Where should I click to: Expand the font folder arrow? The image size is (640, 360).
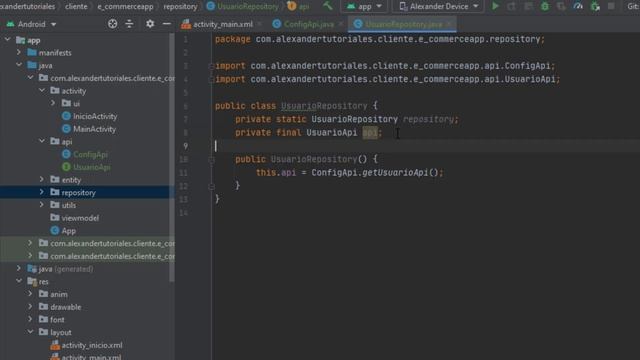[30, 319]
